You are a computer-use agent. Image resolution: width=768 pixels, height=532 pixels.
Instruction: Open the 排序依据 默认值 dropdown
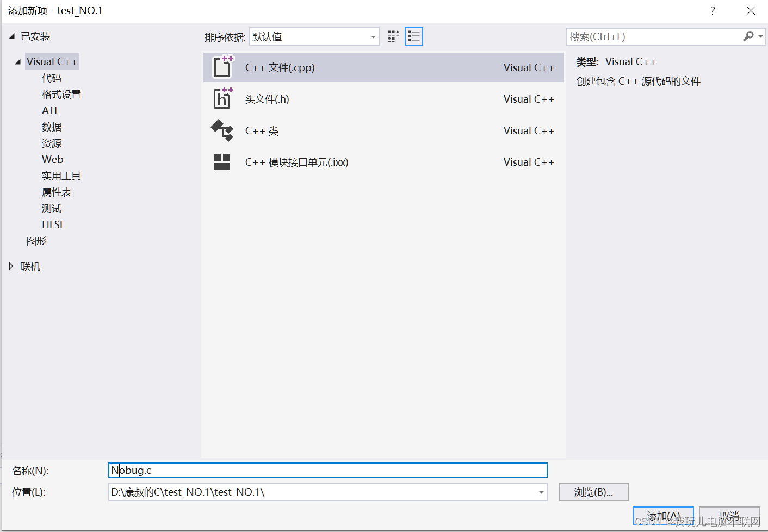314,36
